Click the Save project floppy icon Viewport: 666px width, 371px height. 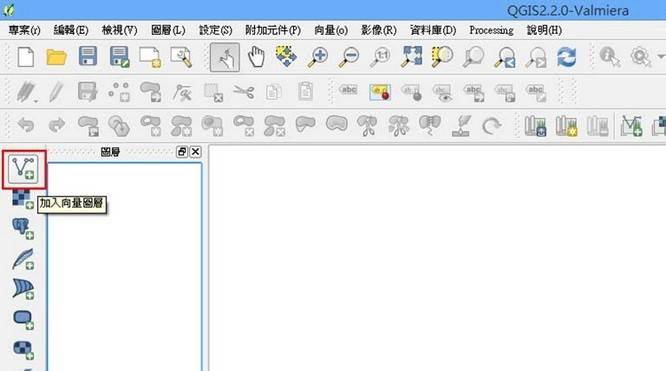coord(87,57)
